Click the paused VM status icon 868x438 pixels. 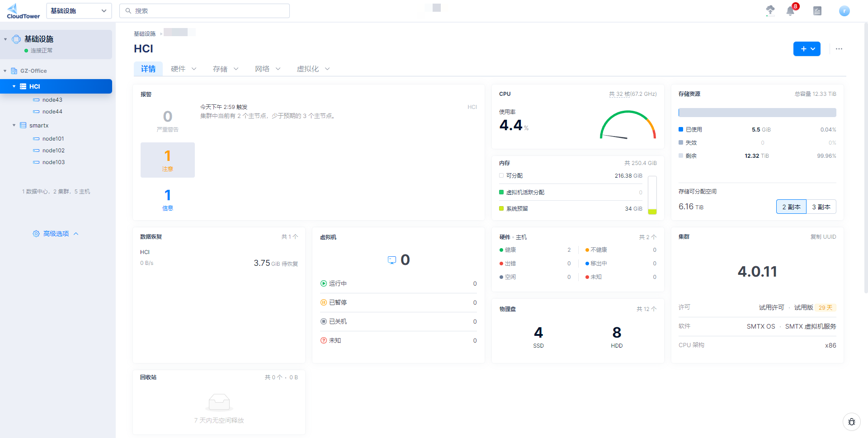tap(324, 302)
